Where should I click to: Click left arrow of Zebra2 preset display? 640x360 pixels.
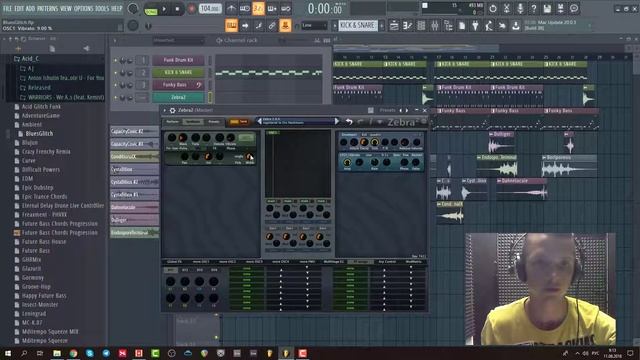(259, 121)
